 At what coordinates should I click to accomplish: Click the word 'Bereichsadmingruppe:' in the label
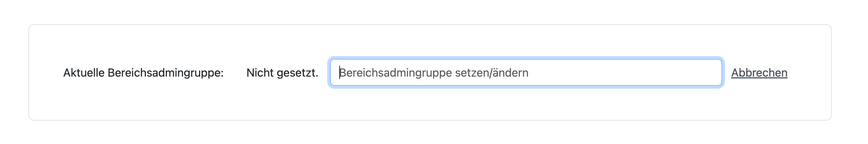[165, 73]
